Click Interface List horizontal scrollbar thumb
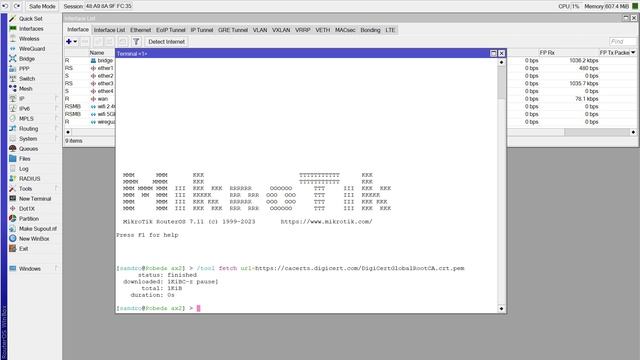This screenshot has height=360, width=640. pos(597,132)
